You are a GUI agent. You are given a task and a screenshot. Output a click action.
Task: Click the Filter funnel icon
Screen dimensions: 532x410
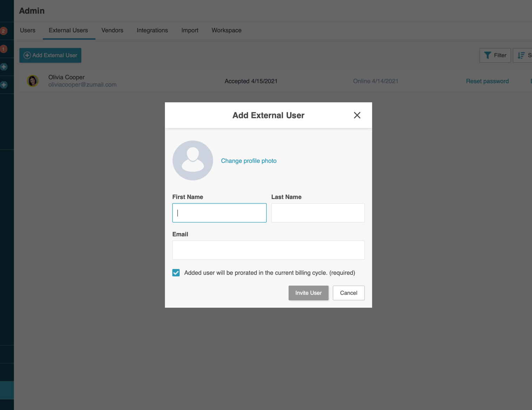pos(487,55)
